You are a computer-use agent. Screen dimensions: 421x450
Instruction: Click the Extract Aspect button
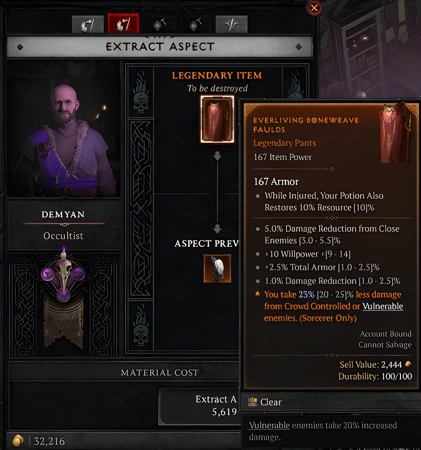click(x=199, y=406)
